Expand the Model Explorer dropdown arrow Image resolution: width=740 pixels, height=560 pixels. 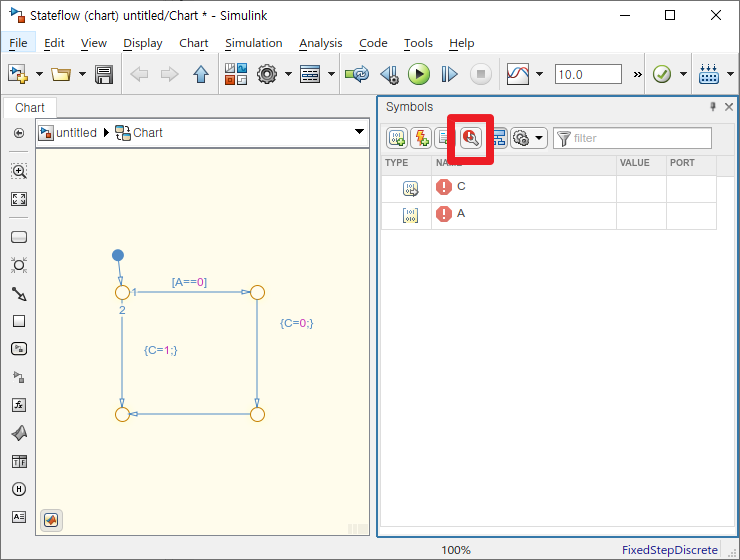coord(331,74)
